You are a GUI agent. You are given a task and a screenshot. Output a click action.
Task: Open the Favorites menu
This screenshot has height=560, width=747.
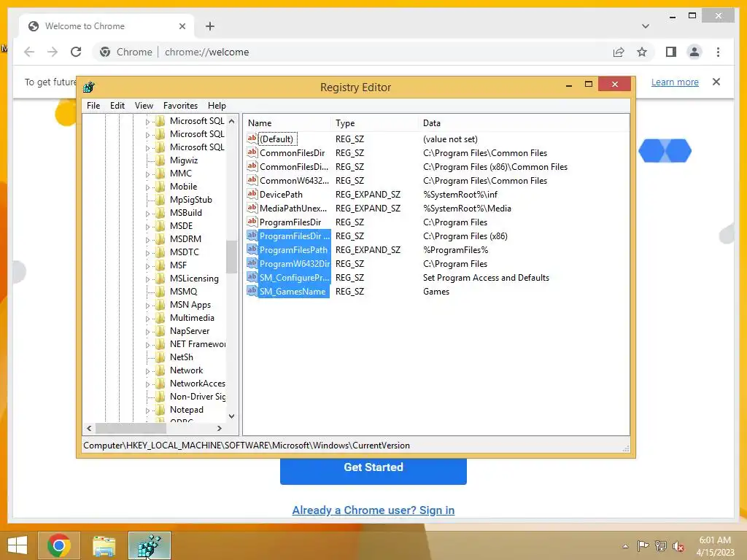tap(180, 106)
